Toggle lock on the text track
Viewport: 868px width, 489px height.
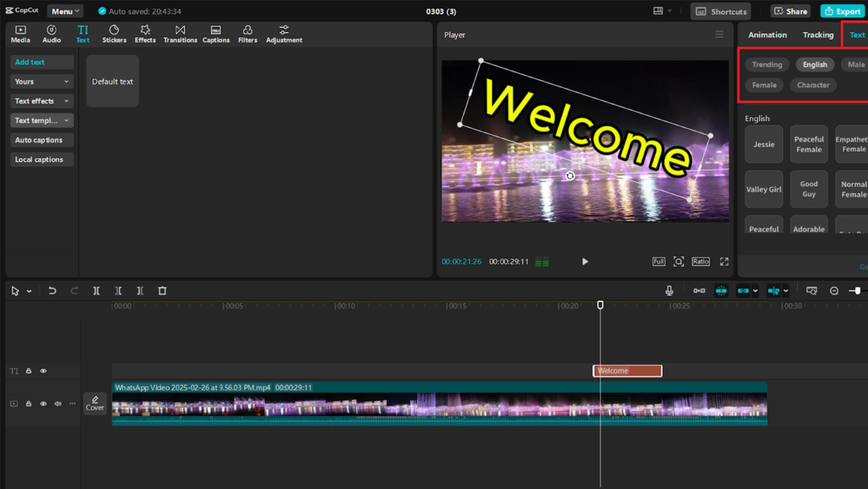(29, 371)
